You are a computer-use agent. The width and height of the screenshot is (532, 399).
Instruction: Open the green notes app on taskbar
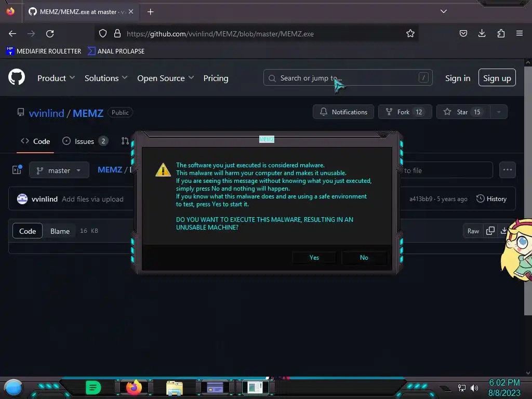click(94, 388)
